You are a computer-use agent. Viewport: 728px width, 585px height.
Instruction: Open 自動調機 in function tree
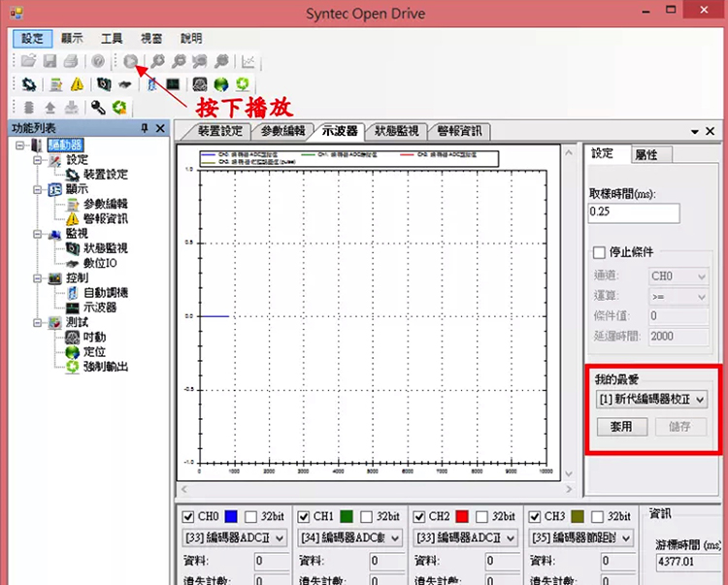[106, 293]
